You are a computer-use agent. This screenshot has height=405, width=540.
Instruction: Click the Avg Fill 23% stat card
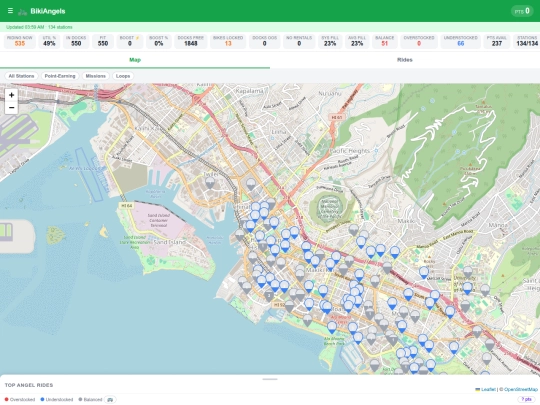coord(357,41)
